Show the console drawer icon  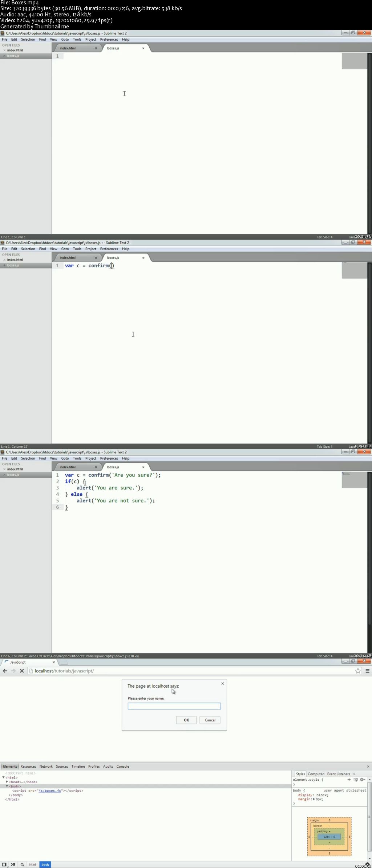[x=13, y=864]
